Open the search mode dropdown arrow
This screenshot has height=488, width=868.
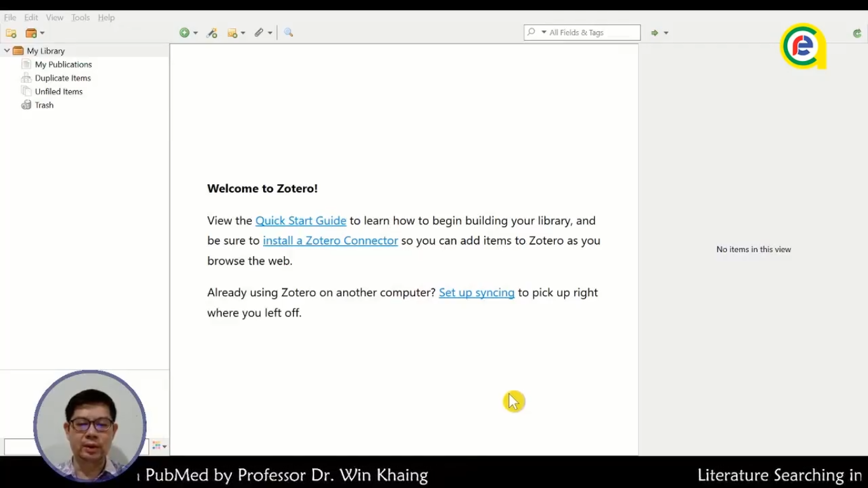coord(544,32)
